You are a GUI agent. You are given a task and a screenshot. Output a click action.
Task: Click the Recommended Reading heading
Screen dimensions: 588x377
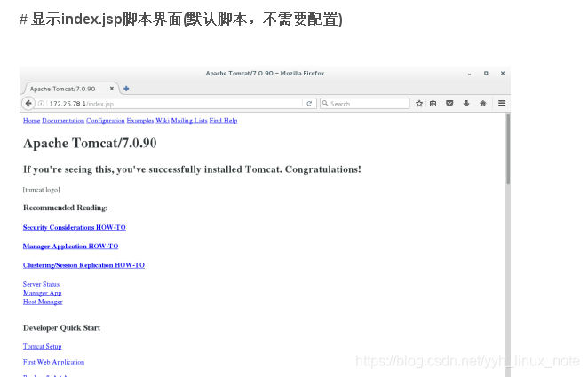click(66, 208)
